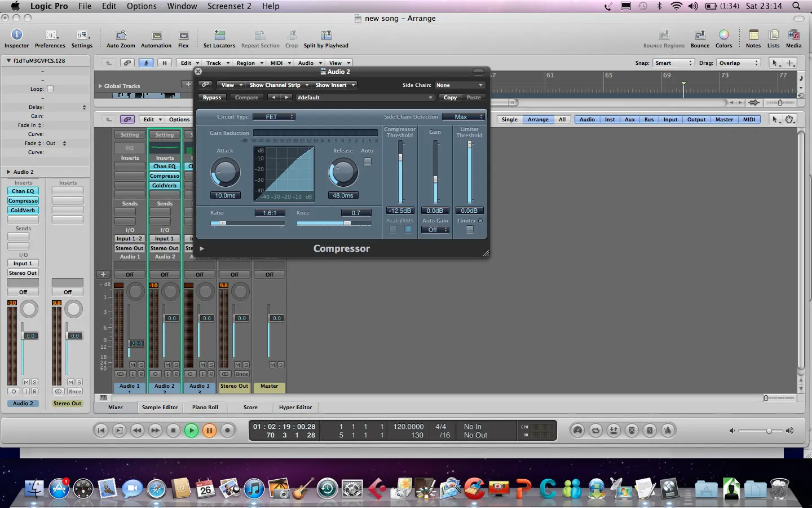Click the link icon in Compressor window
812x508 pixels.
click(205, 85)
